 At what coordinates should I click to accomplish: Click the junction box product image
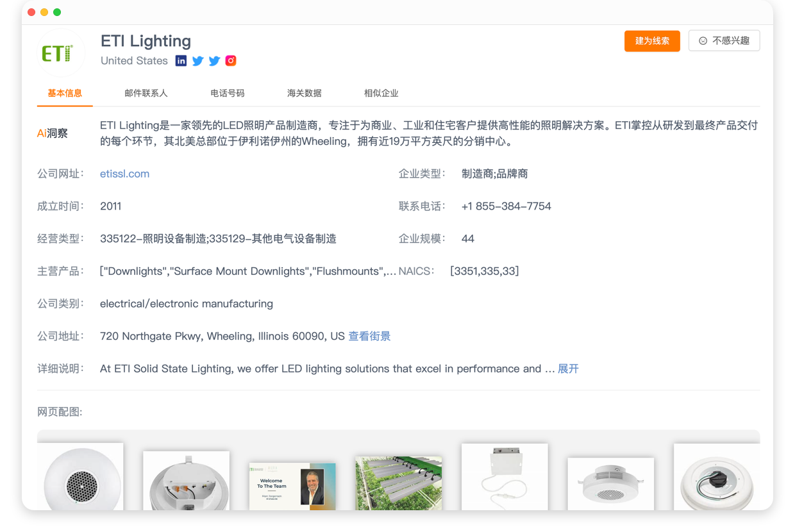click(x=505, y=481)
